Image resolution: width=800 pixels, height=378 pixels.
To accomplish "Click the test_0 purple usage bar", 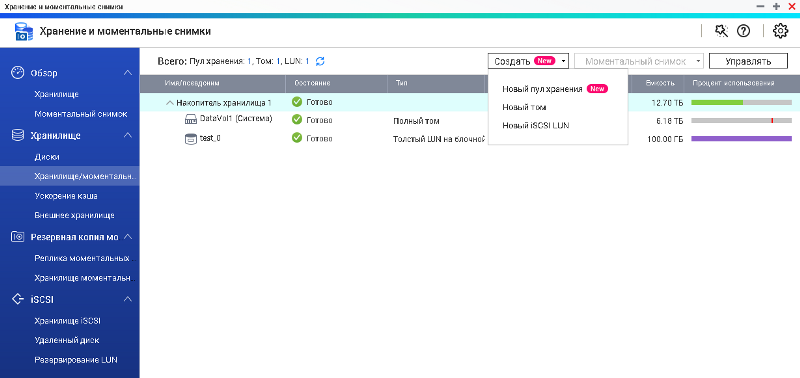I will (x=741, y=139).
